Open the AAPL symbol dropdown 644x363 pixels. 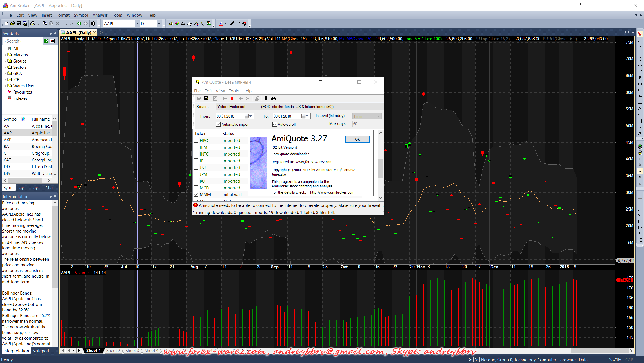coord(137,24)
